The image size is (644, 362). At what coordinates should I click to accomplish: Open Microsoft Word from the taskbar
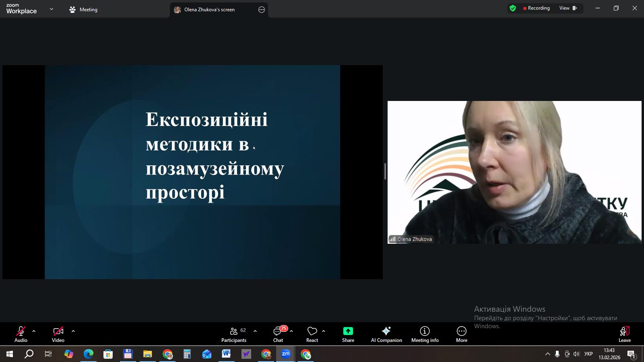coord(226,354)
